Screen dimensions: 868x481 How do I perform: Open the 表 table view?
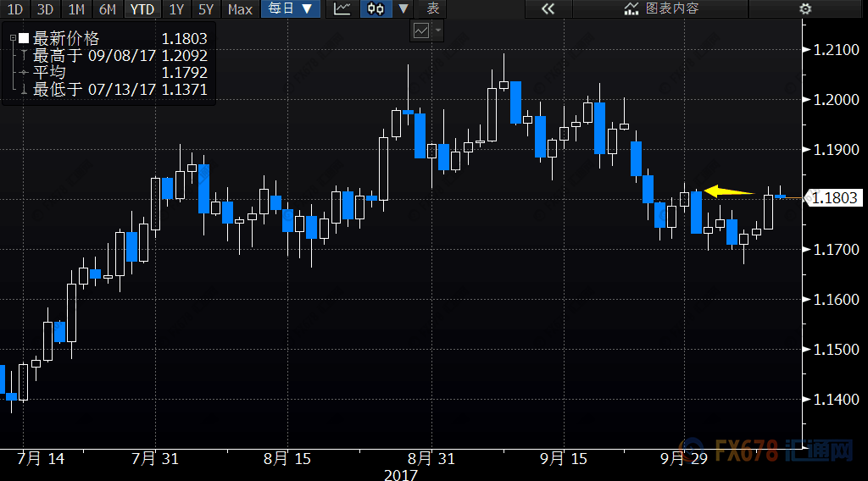[x=433, y=8]
